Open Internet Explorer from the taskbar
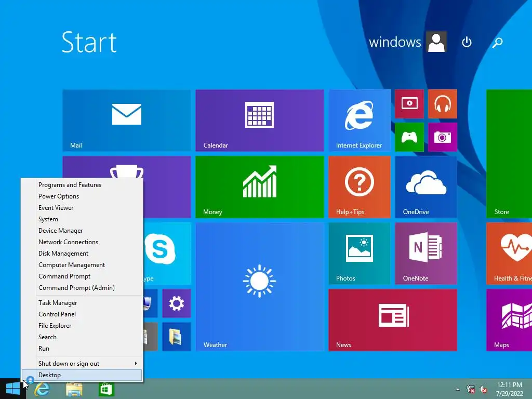 [42, 389]
